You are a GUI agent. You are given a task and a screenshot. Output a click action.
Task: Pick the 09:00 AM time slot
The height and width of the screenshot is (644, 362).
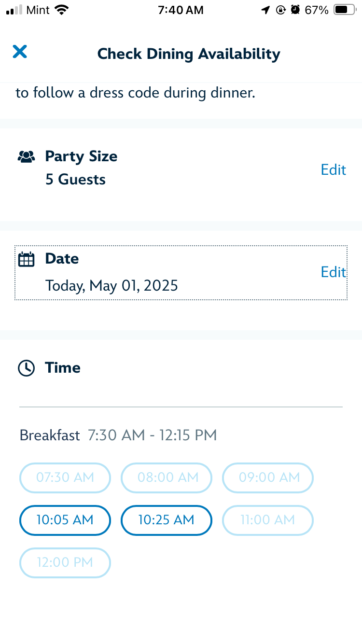coord(267,477)
